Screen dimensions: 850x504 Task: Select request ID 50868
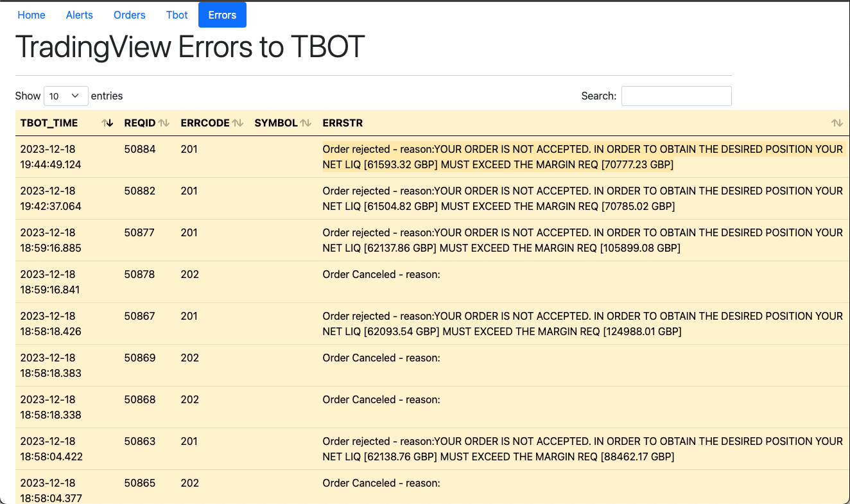pos(140,399)
